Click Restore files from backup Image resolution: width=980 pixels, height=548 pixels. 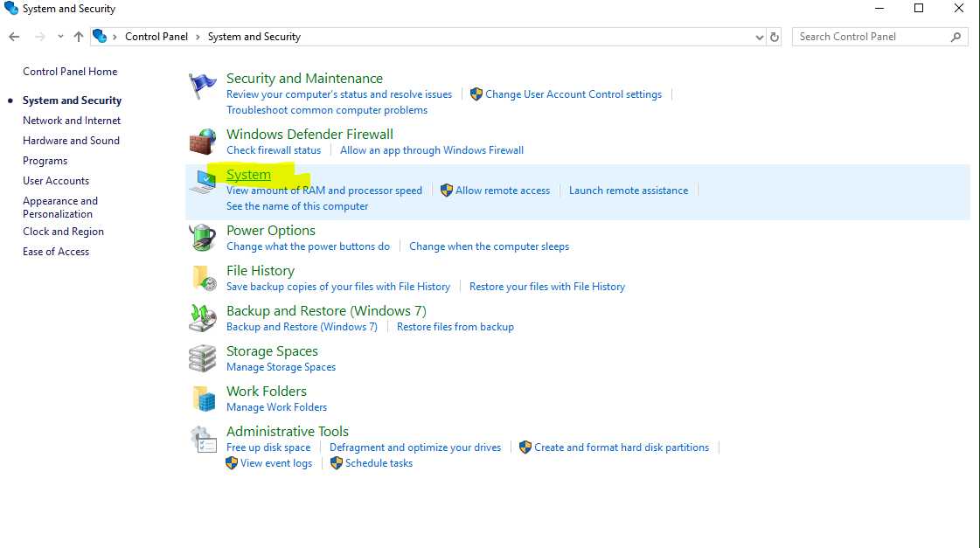tap(455, 327)
